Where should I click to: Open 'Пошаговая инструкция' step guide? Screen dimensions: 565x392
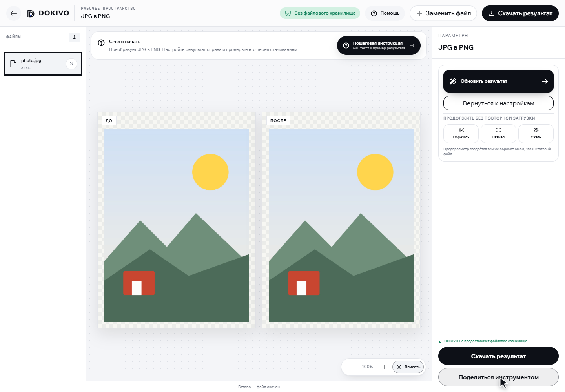(379, 45)
